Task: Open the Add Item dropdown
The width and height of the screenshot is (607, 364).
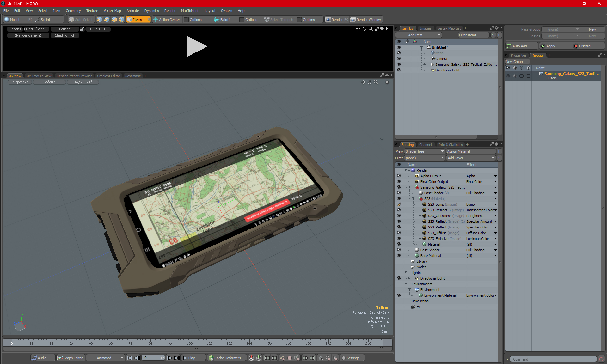Action: pyautogui.click(x=419, y=35)
